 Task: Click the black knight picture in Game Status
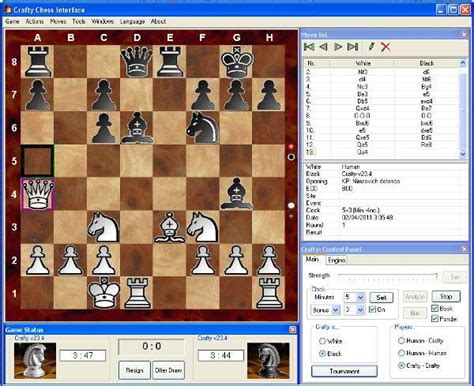[268, 361]
